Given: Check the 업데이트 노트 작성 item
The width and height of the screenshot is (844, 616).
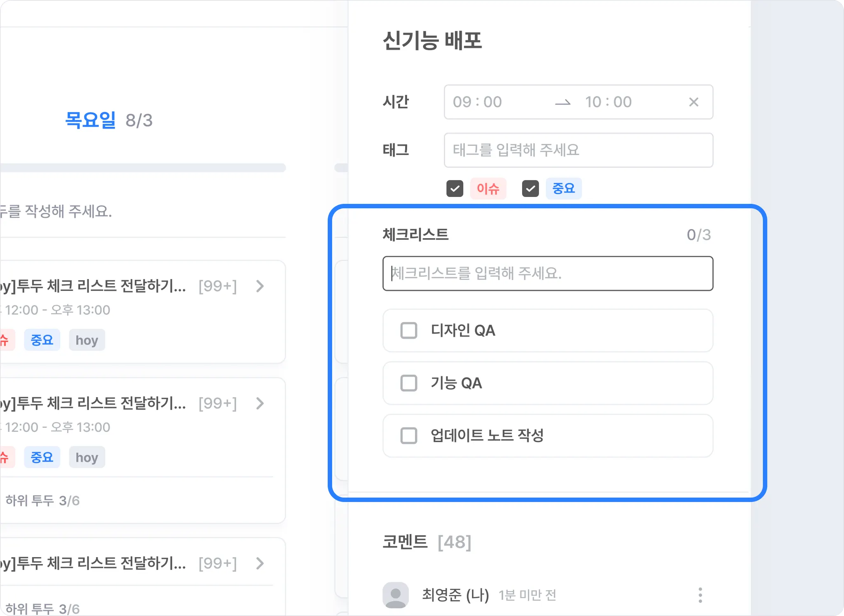Looking at the screenshot, I should [x=409, y=436].
